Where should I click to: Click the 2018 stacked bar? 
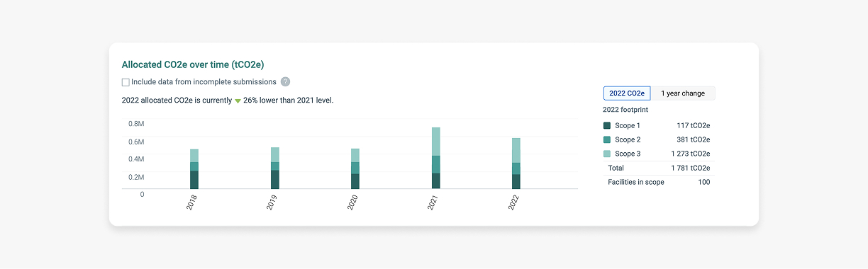point(194,169)
